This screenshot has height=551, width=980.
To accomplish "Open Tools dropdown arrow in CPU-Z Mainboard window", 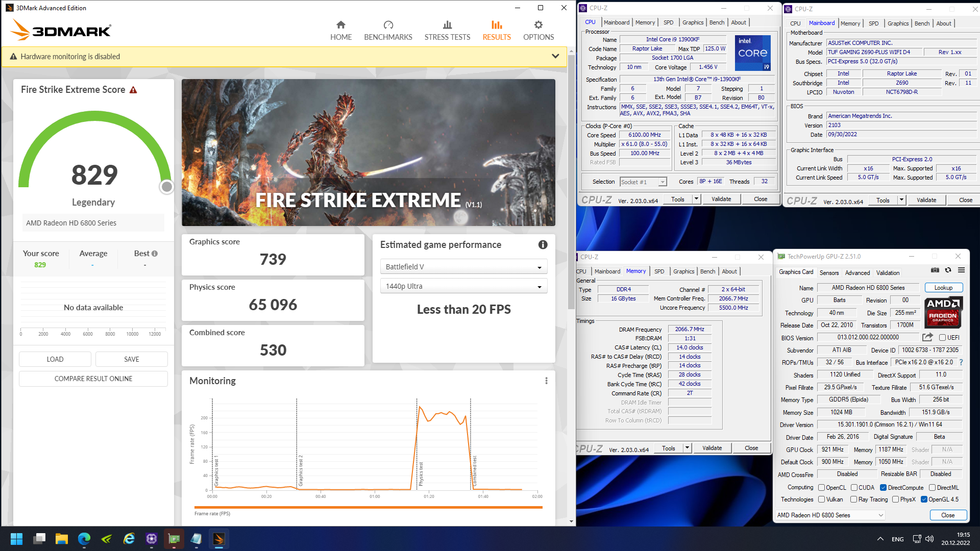I will pos(901,201).
